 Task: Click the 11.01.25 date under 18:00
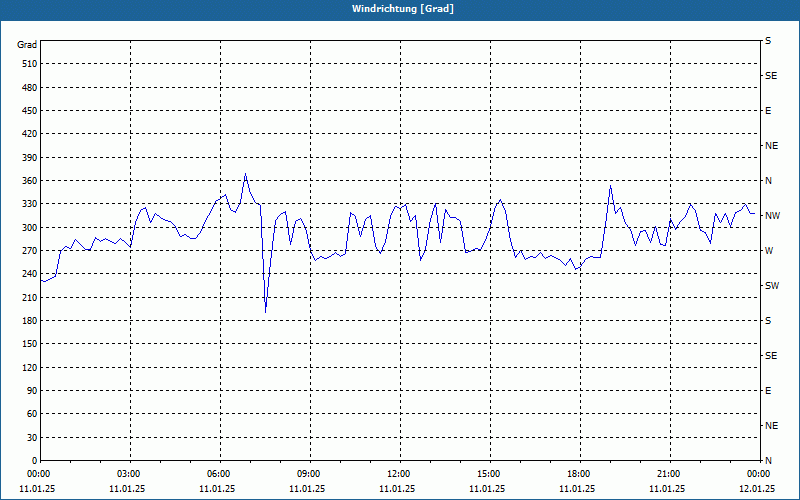pyautogui.click(x=577, y=489)
